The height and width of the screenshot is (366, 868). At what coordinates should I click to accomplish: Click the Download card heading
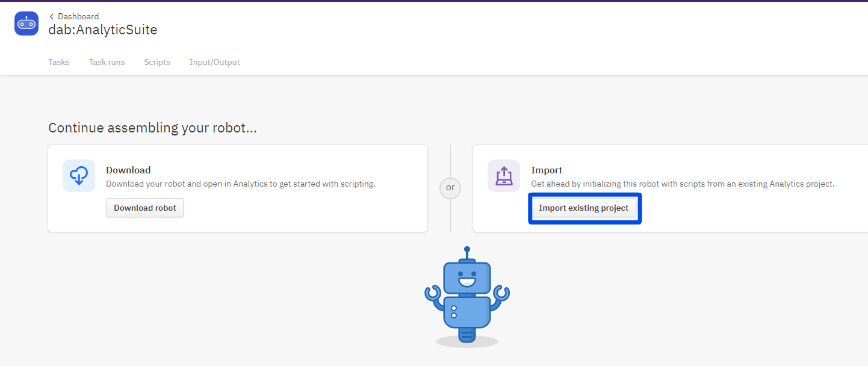pyautogui.click(x=128, y=170)
